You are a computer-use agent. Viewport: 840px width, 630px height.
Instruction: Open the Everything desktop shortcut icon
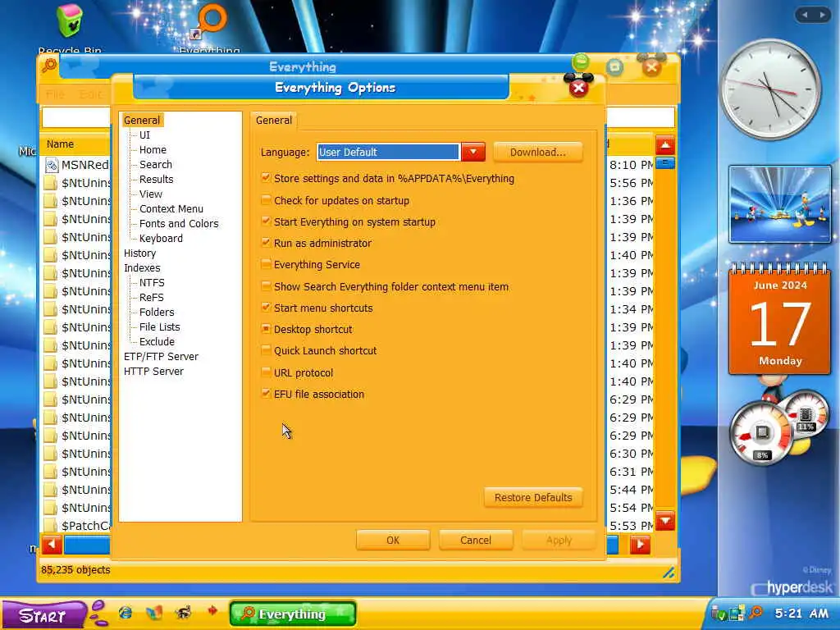coord(210,22)
